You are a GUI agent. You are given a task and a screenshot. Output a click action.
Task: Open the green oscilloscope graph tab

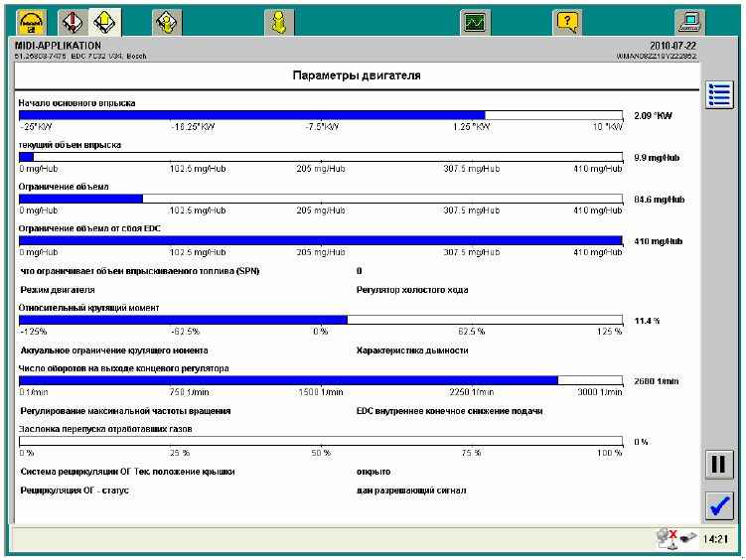pyautogui.click(x=475, y=23)
